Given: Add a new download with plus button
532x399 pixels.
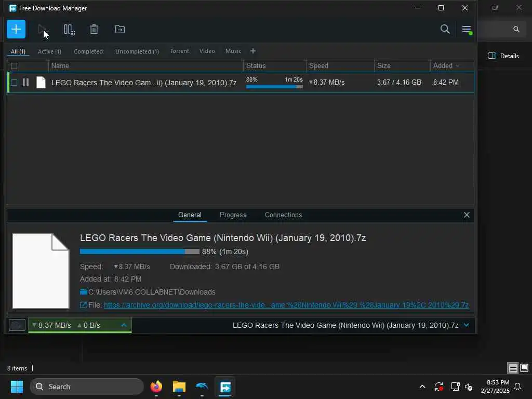Looking at the screenshot, I should pos(16,29).
